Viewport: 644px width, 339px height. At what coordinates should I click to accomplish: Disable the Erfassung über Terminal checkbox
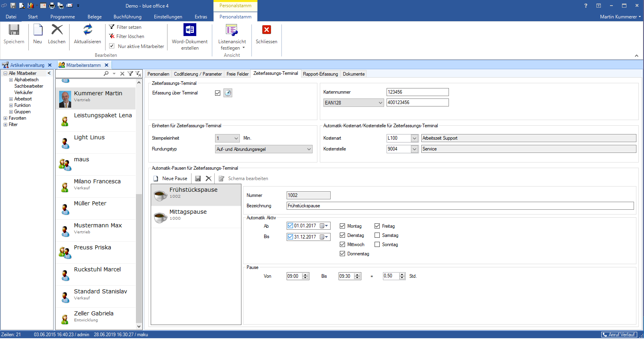coord(217,93)
